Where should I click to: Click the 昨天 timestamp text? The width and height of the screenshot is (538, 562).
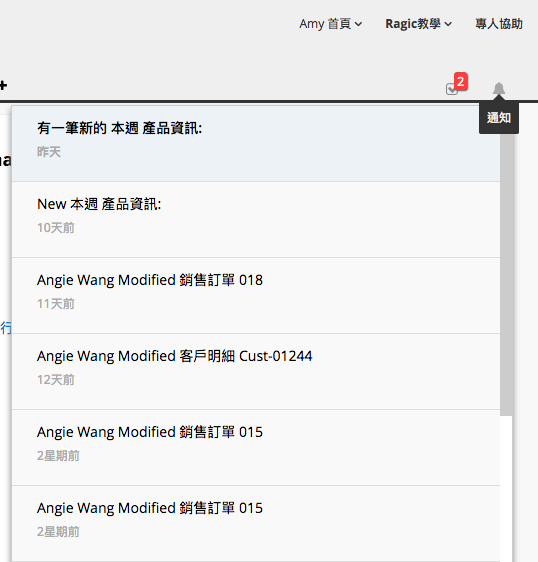tap(49, 152)
